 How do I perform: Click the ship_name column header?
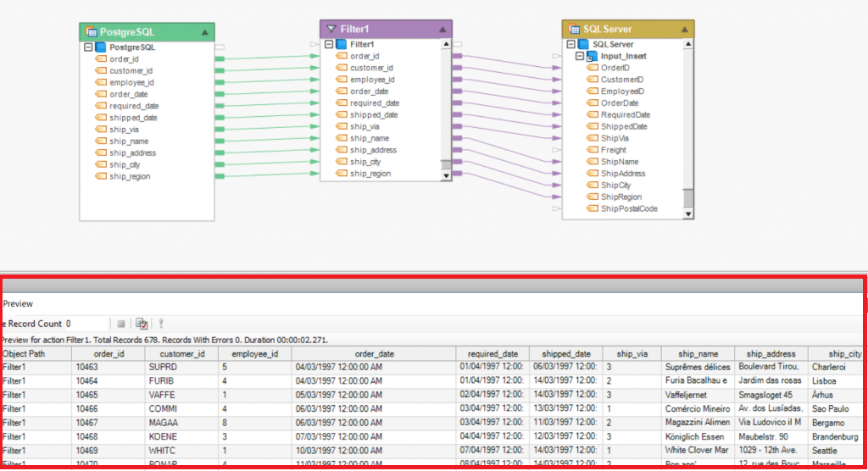pos(697,353)
